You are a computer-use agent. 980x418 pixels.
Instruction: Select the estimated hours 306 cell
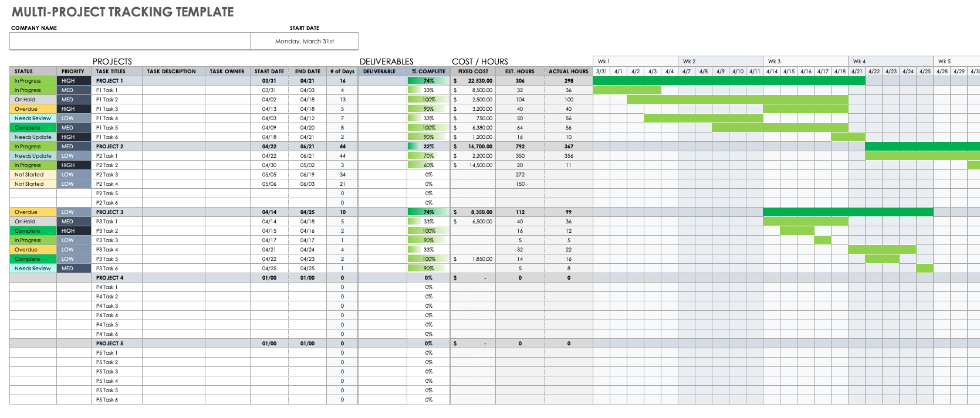coord(520,81)
